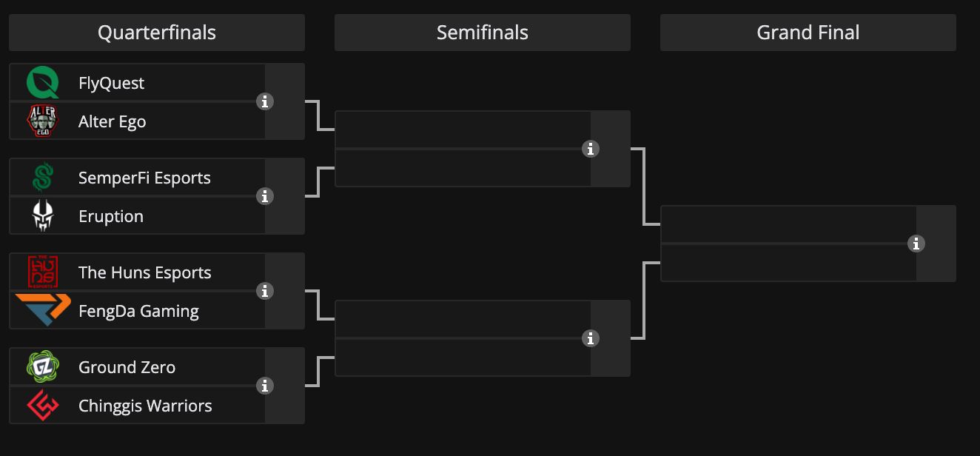Click the FlyQuest team name

(111, 83)
